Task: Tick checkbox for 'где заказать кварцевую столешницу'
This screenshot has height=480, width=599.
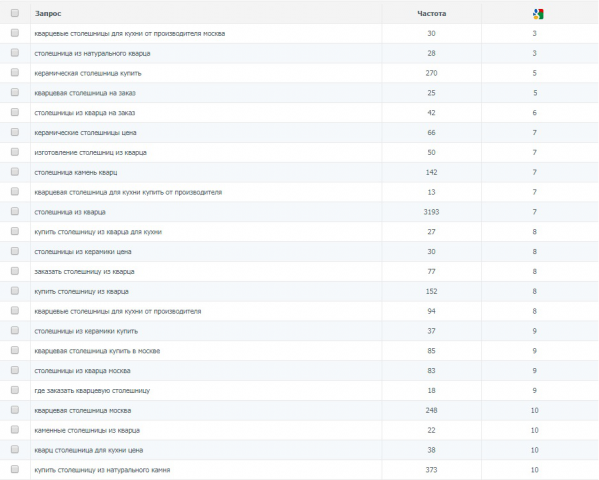Action: pos(15,390)
